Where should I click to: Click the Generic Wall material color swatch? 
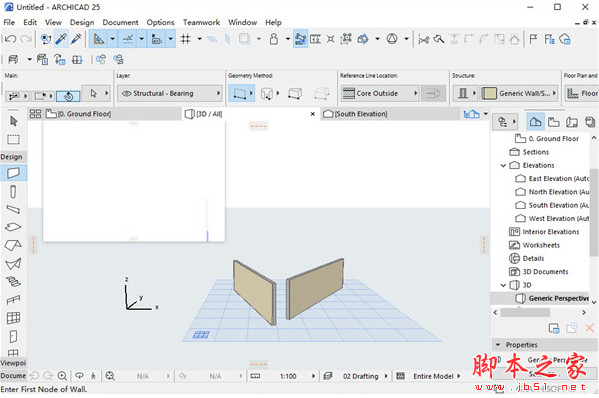tap(489, 93)
